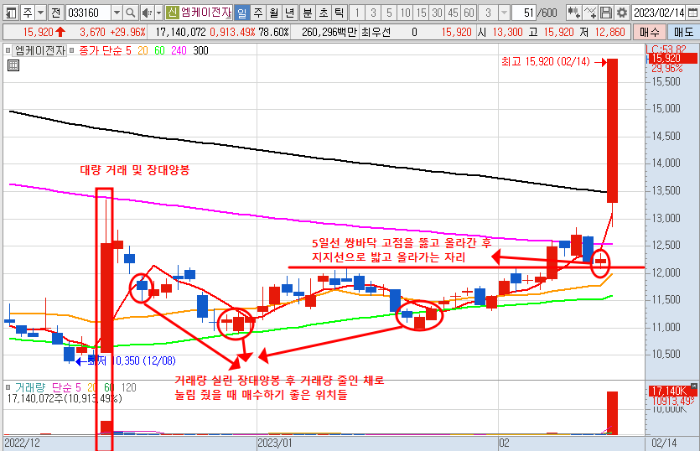Click the 최우선 label
Screen dimensions: 700x451
375,32
